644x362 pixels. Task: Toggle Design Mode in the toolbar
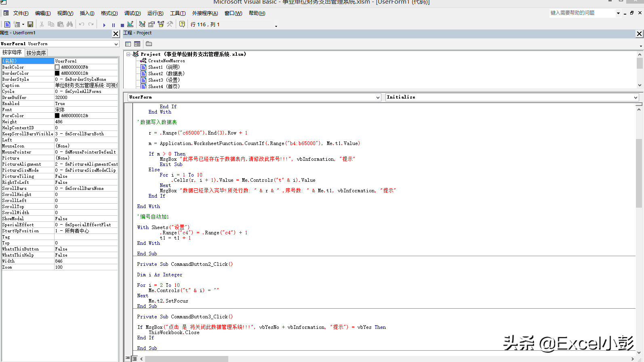tap(130, 25)
